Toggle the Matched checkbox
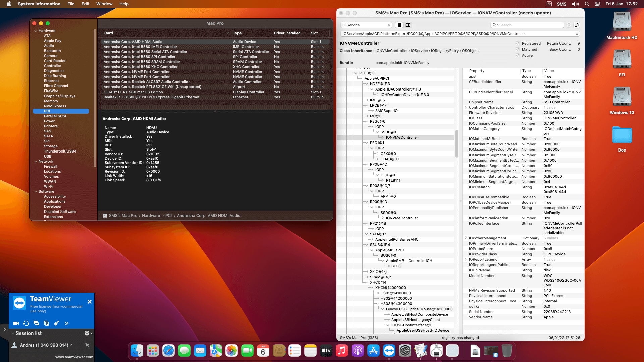This screenshot has height=362, width=644. (x=518, y=49)
